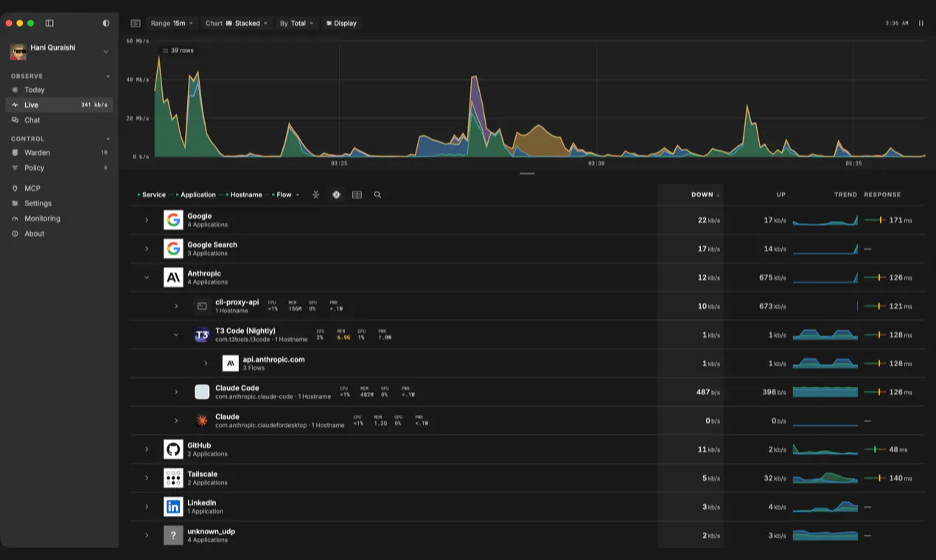Click the unknown_udp question mark icon
936x560 pixels.
(173, 536)
